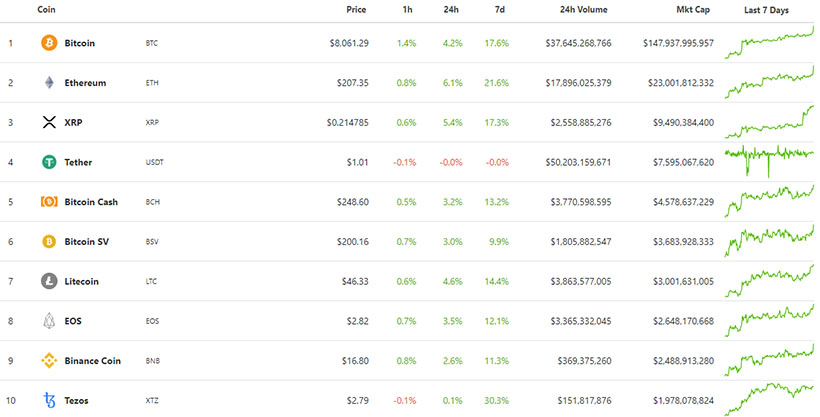Sort by 24h Volume column header
820x417 pixels.
pos(584,9)
